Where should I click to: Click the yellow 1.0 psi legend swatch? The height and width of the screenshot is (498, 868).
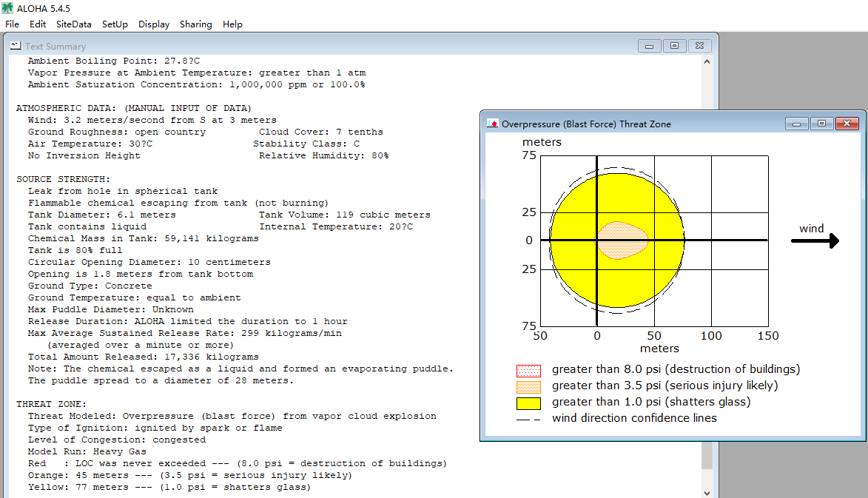pos(528,403)
